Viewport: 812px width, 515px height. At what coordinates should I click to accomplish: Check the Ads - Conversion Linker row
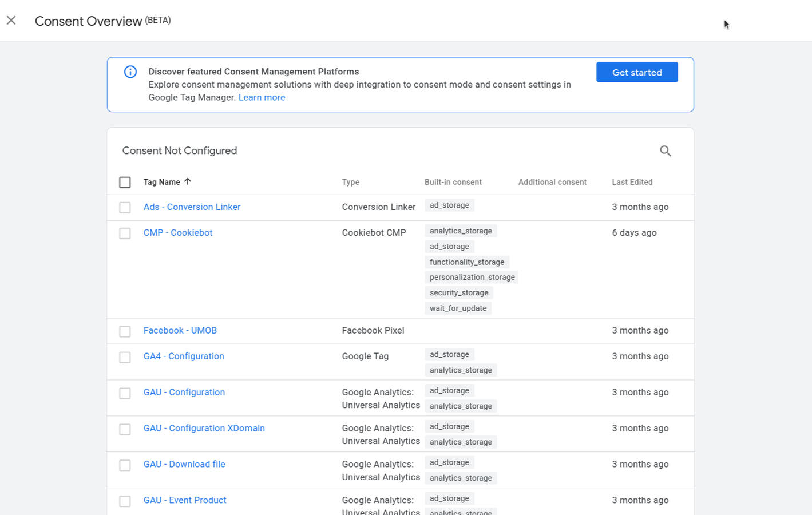125,207
